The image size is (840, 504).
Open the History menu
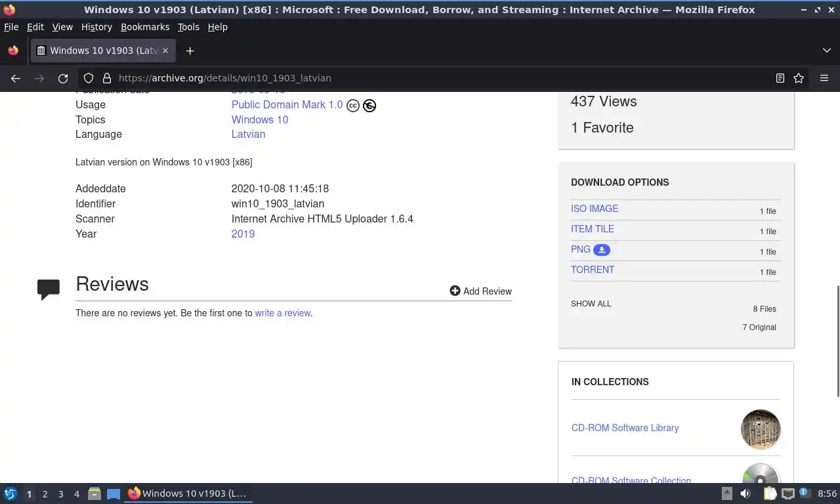point(96,27)
